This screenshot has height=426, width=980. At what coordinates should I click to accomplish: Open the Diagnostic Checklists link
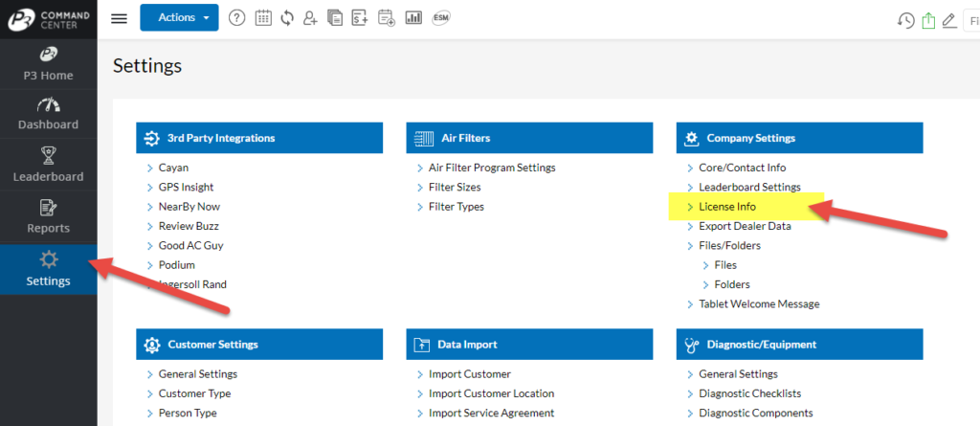pyautogui.click(x=750, y=393)
